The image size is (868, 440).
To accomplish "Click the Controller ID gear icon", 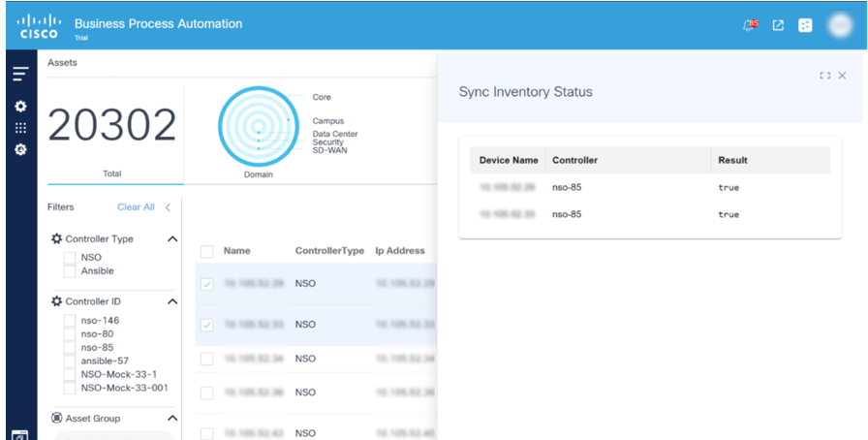I will 56,301.
